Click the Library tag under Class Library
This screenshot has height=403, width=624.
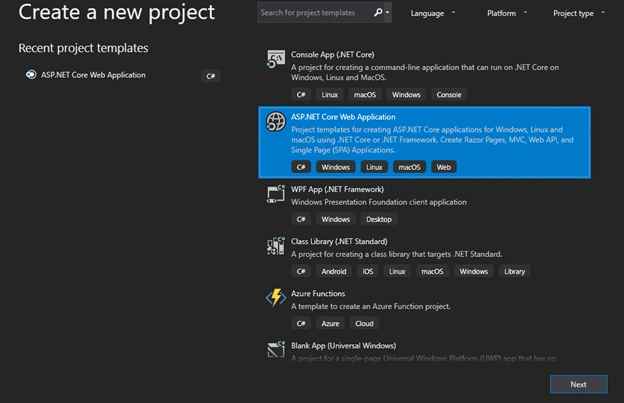point(515,271)
